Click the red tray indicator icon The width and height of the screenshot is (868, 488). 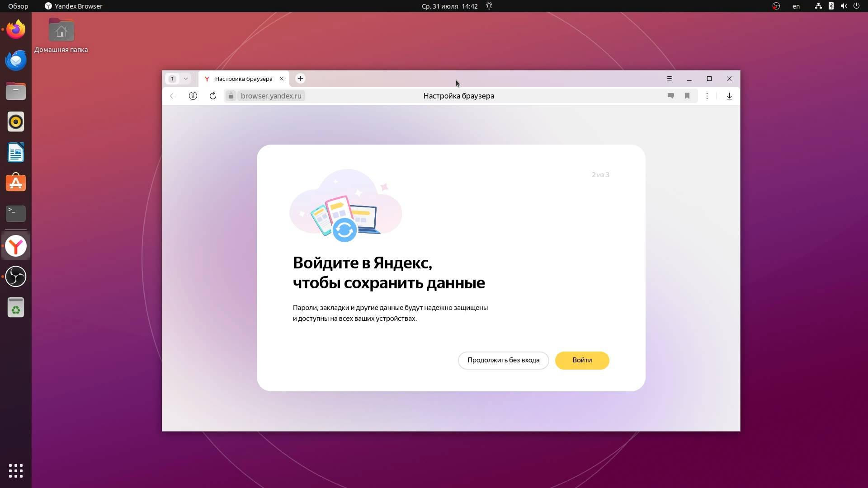click(x=776, y=6)
